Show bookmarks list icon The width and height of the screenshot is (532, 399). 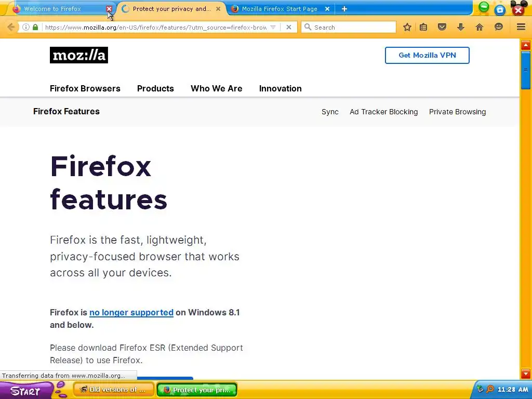pos(423,27)
